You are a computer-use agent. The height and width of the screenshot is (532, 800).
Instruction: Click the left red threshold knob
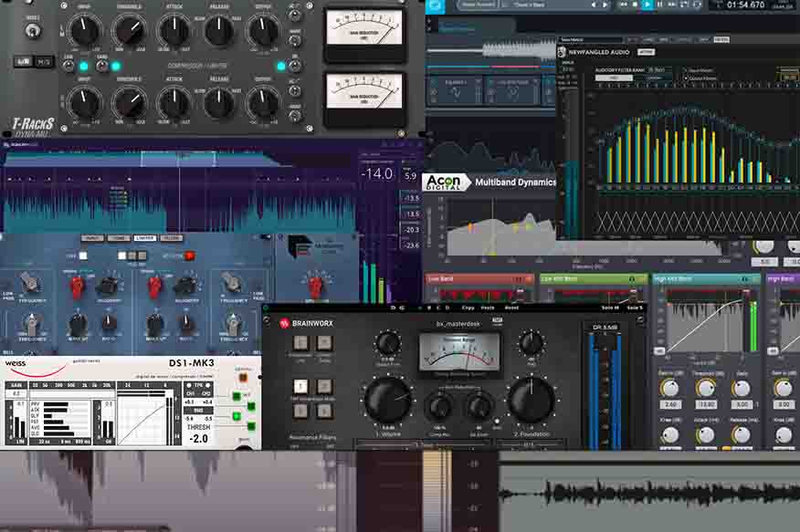[x=77, y=287]
